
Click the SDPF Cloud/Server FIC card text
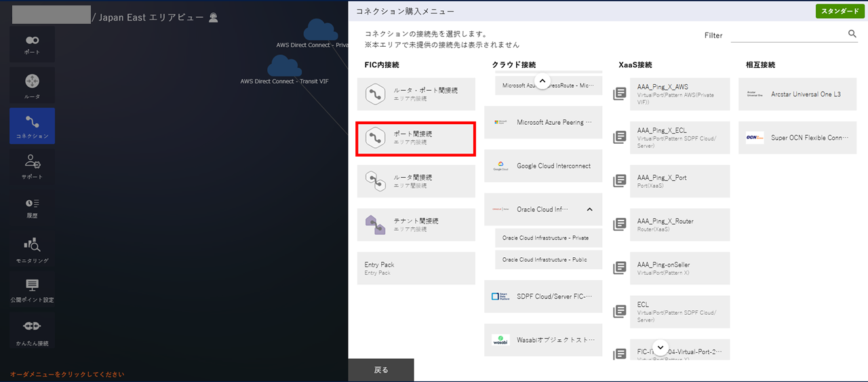coord(555,297)
